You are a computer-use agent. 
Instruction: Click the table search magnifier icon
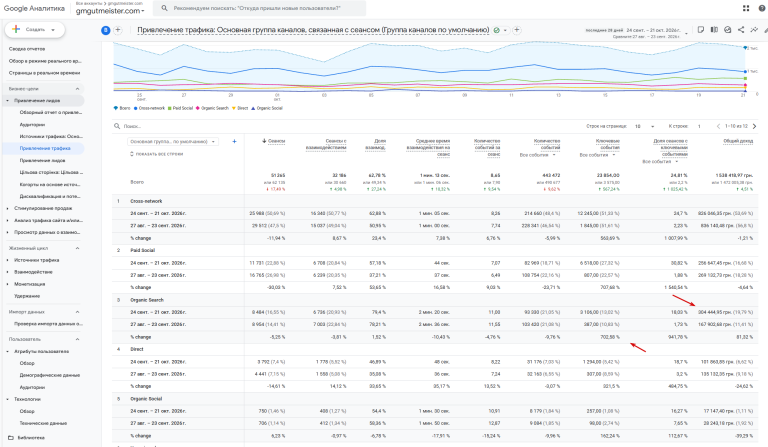pos(117,126)
